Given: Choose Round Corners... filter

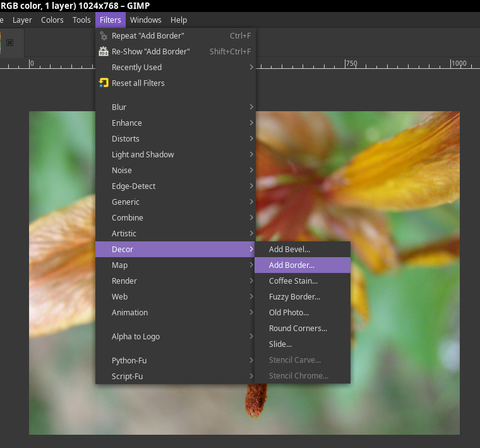Looking at the screenshot, I should [x=303, y=329].
